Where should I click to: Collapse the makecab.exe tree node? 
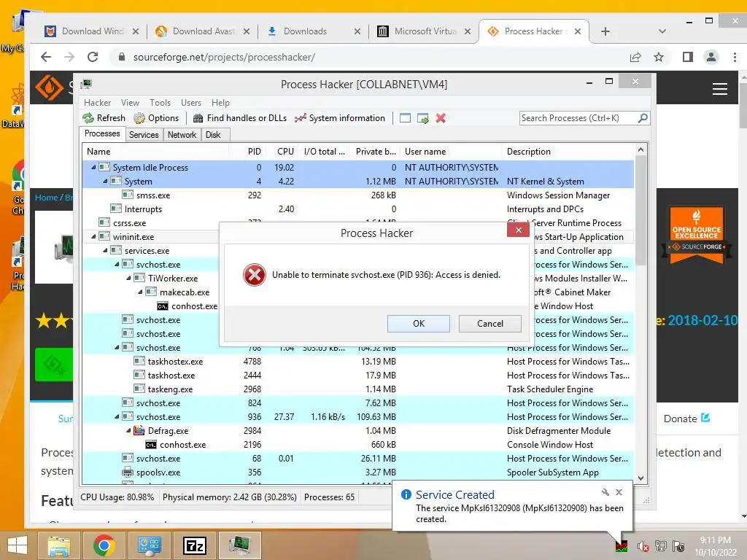[x=140, y=292]
